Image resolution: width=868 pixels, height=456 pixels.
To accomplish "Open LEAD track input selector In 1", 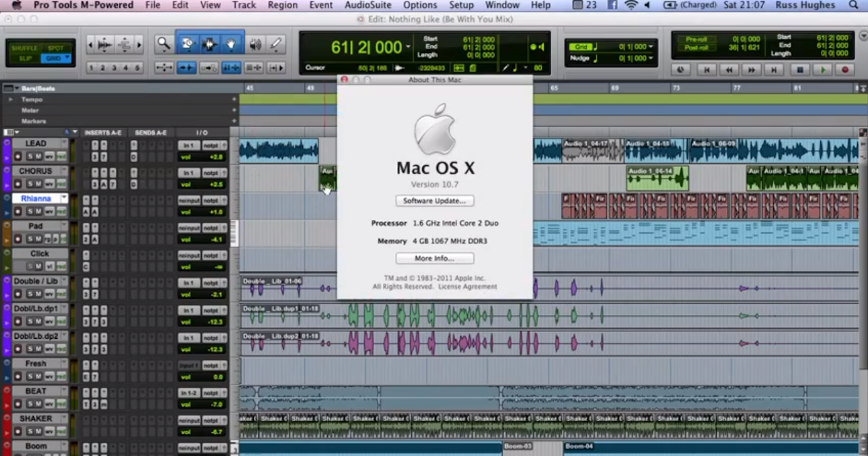I will pyautogui.click(x=189, y=145).
